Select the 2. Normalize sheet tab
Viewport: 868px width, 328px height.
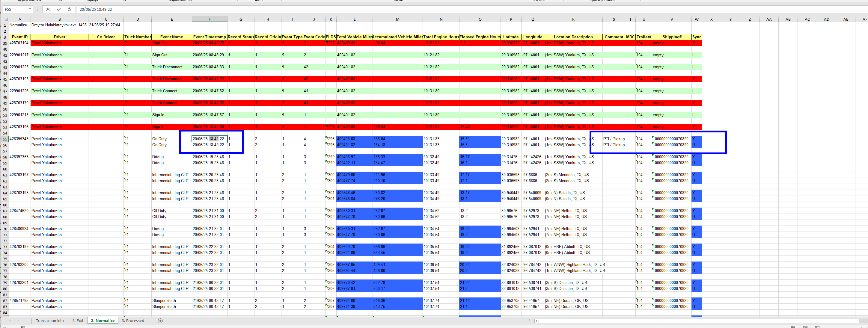103,321
